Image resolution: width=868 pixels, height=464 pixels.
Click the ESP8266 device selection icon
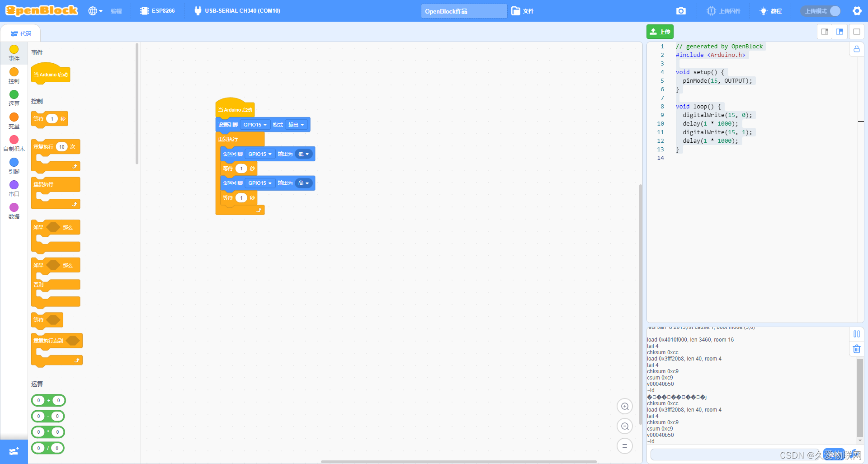145,10
